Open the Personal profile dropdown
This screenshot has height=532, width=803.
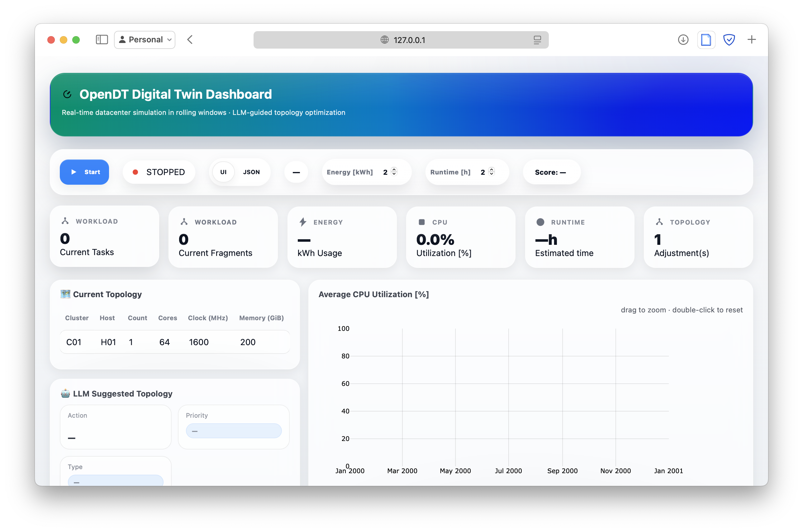(x=145, y=39)
